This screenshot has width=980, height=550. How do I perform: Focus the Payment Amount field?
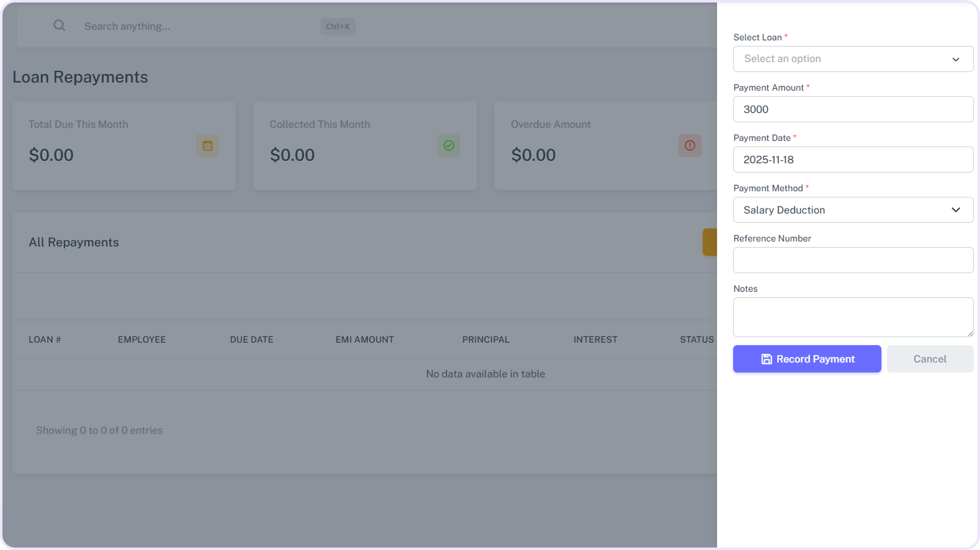pyautogui.click(x=852, y=109)
